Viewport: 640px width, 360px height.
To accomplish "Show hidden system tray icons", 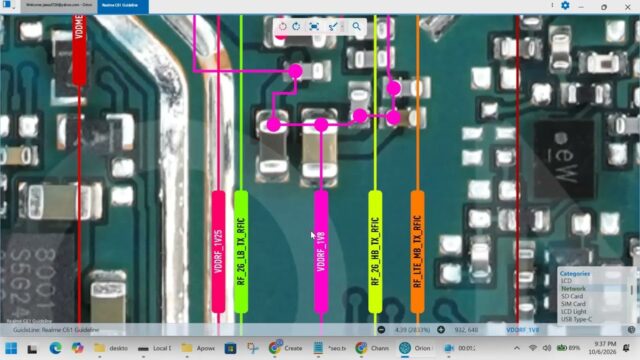I will point(517,348).
